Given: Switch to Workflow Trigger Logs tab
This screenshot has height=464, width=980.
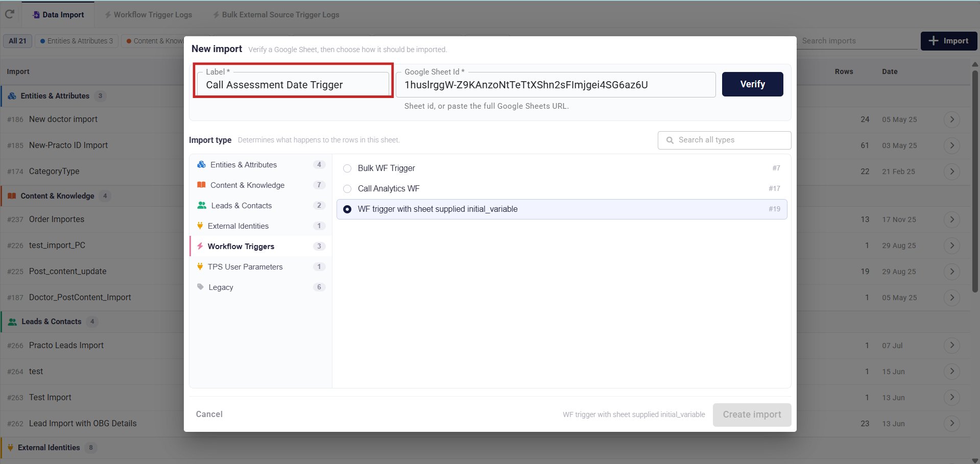Looking at the screenshot, I should pyautogui.click(x=148, y=15).
